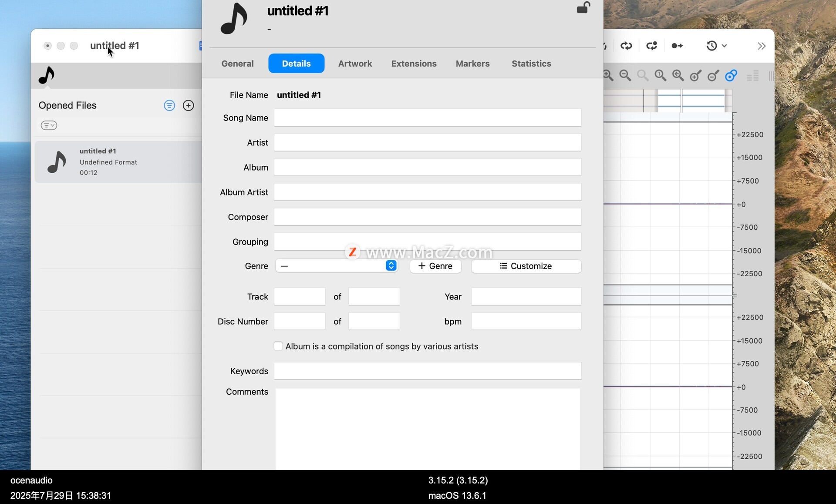Click the loop with record icon

pyautogui.click(x=652, y=46)
